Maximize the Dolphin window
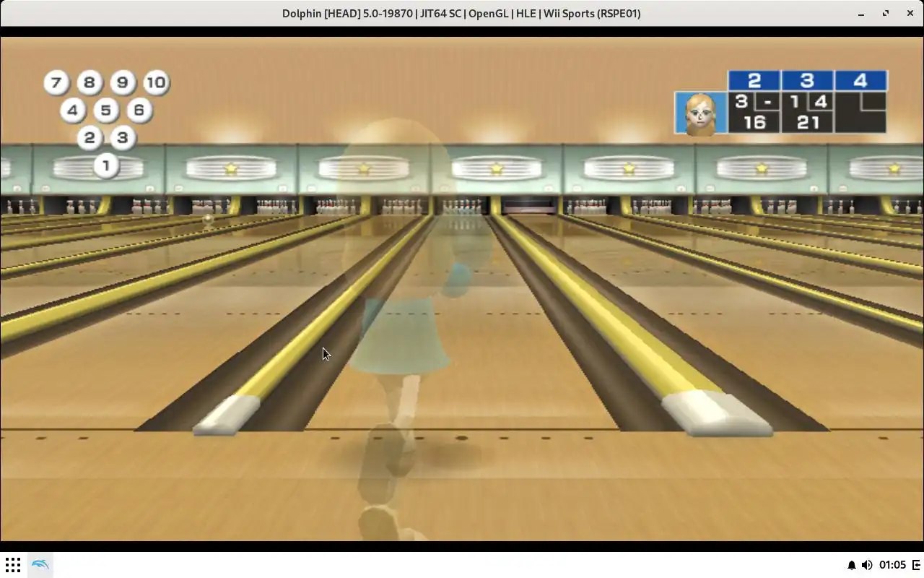 tap(886, 13)
